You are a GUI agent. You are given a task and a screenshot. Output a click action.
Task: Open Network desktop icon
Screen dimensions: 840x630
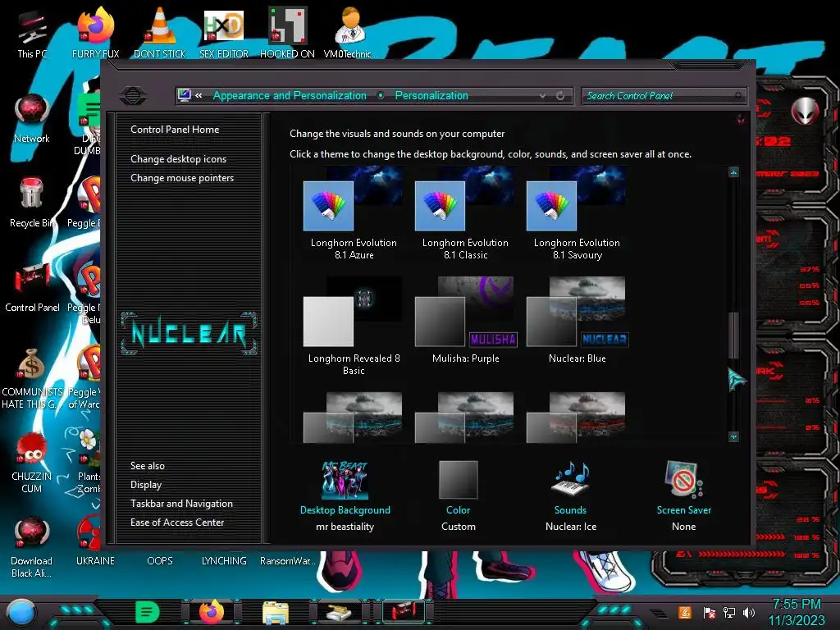coord(32,119)
